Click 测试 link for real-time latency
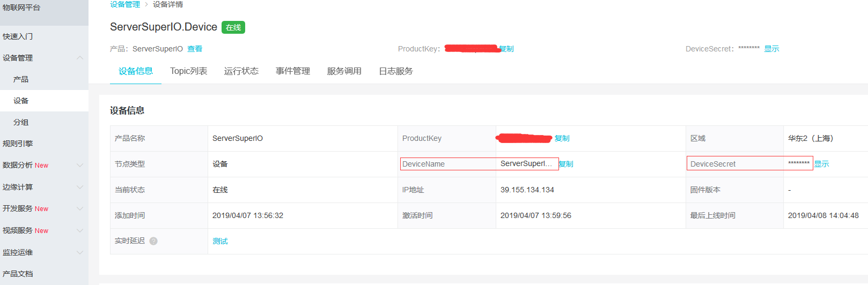868x285 pixels. (x=220, y=241)
